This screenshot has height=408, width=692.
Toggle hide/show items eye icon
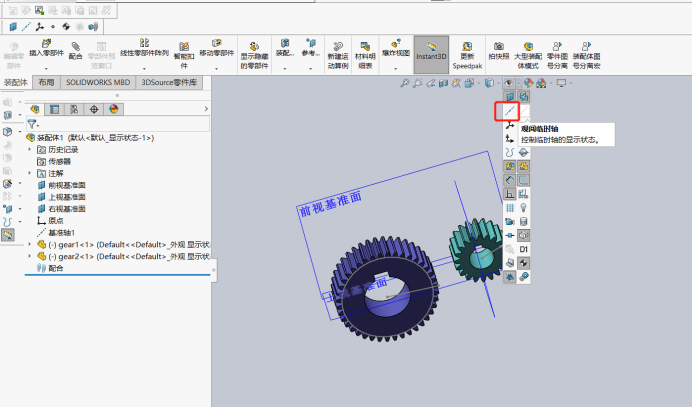pos(508,83)
